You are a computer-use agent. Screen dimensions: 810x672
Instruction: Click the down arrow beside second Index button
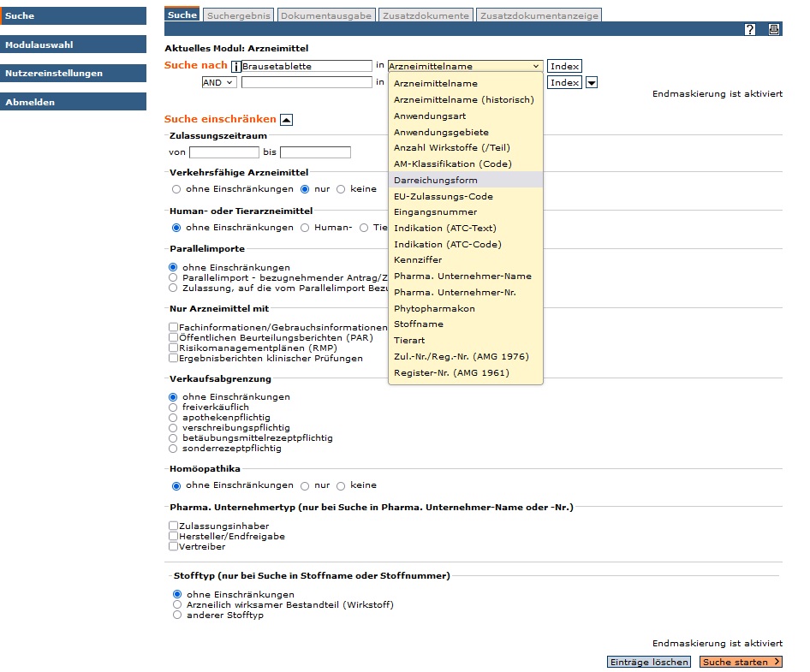click(x=592, y=82)
